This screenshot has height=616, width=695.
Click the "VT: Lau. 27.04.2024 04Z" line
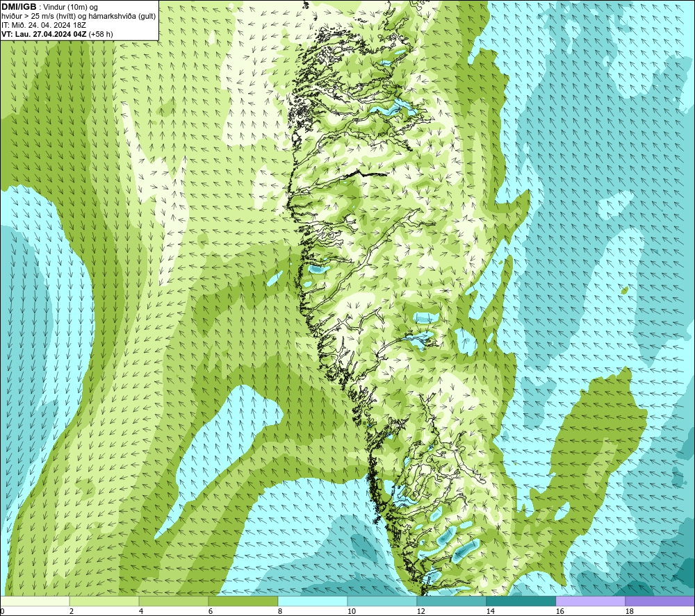click(x=44, y=34)
